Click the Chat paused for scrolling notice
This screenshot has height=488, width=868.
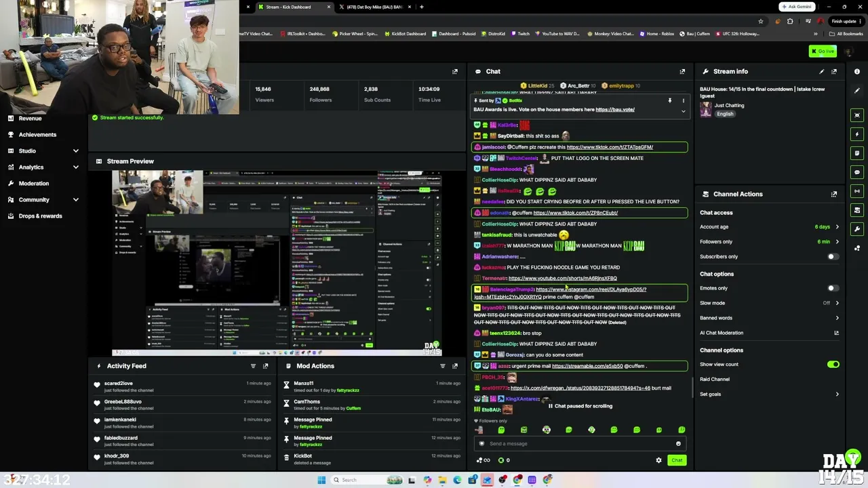(x=580, y=406)
